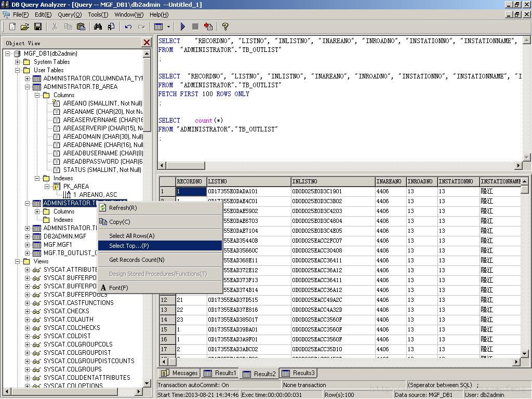Image resolution: width=532 pixels, height=399 pixels.
Task: Open the Tools(T) menu
Action: (98, 15)
